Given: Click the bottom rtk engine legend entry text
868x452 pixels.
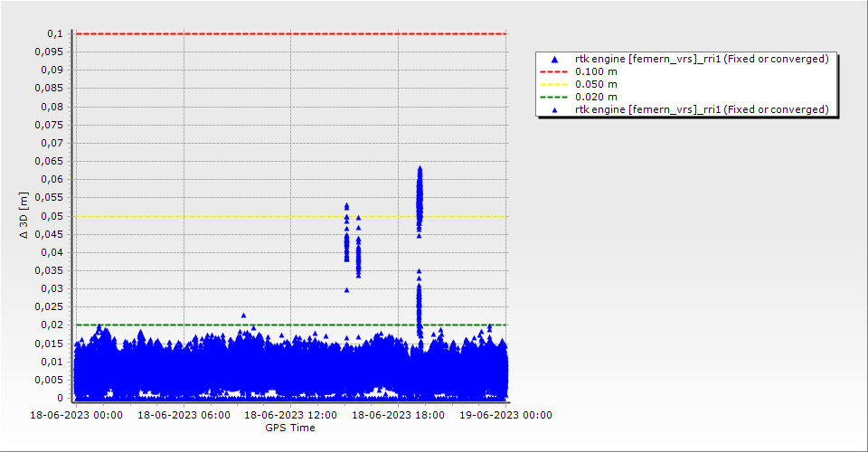Looking at the screenshot, I should coord(702,109).
